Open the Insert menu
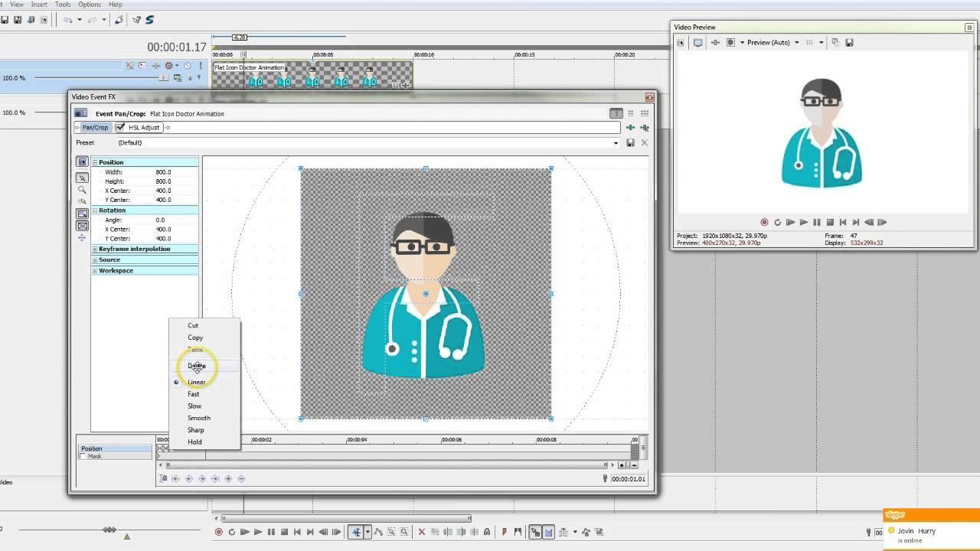 [x=39, y=5]
